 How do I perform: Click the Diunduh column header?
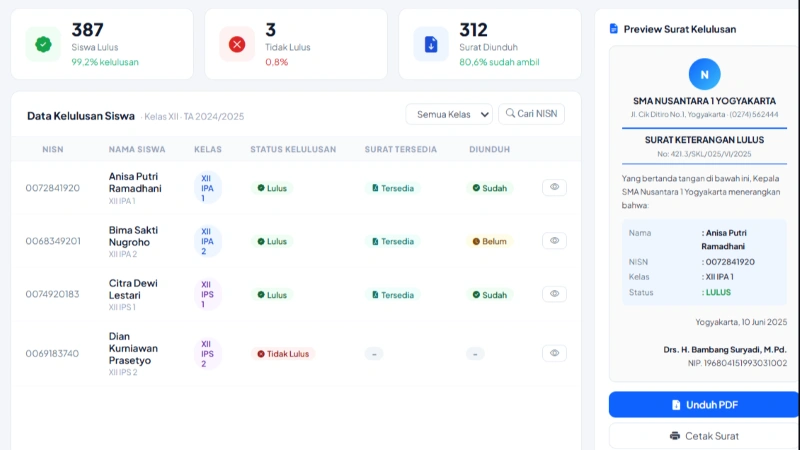point(489,149)
